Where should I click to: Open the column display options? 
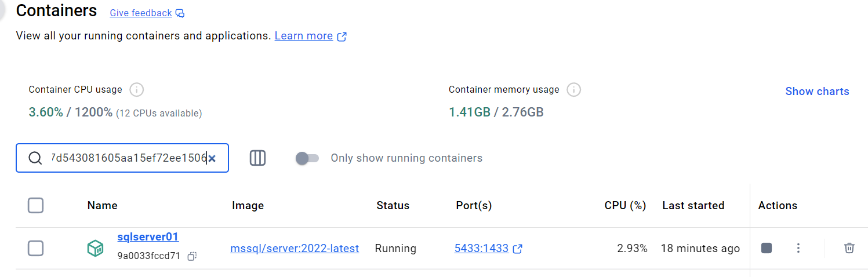[258, 158]
